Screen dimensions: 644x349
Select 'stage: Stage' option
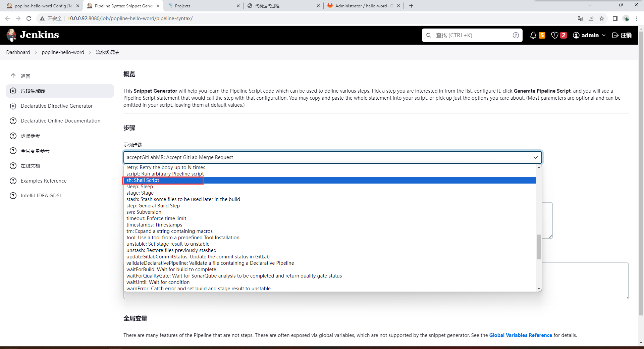(330, 193)
